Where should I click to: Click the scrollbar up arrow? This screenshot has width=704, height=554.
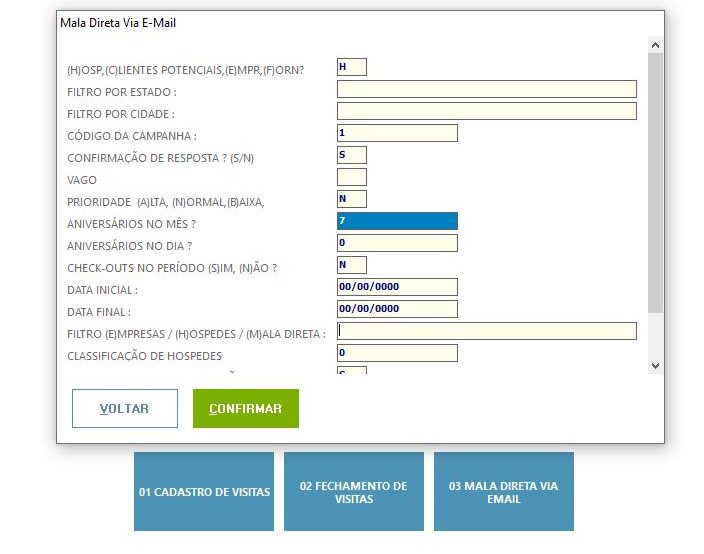click(655, 45)
